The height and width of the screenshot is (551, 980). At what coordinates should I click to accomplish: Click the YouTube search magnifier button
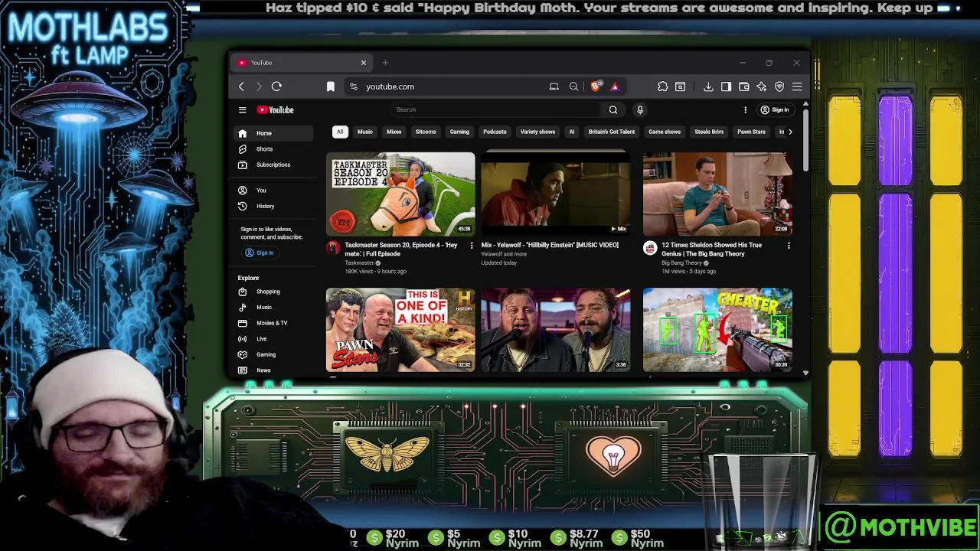pyautogui.click(x=613, y=109)
